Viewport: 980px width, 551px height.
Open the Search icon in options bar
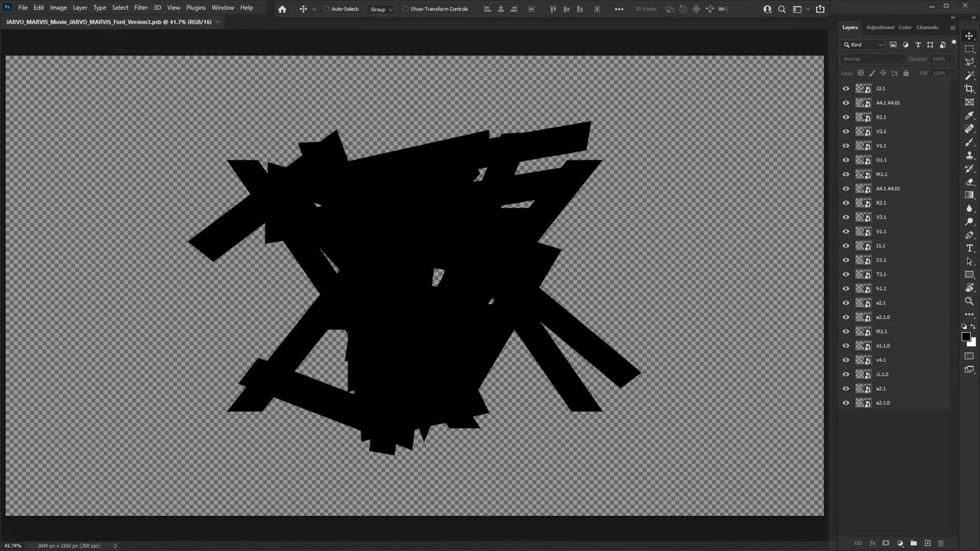[x=782, y=9]
